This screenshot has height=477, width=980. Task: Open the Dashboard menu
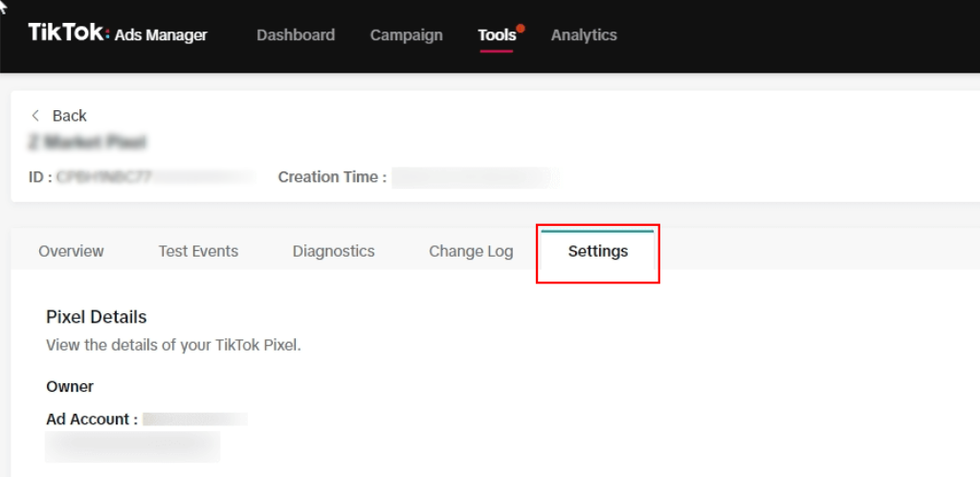(x=296, y=35)
